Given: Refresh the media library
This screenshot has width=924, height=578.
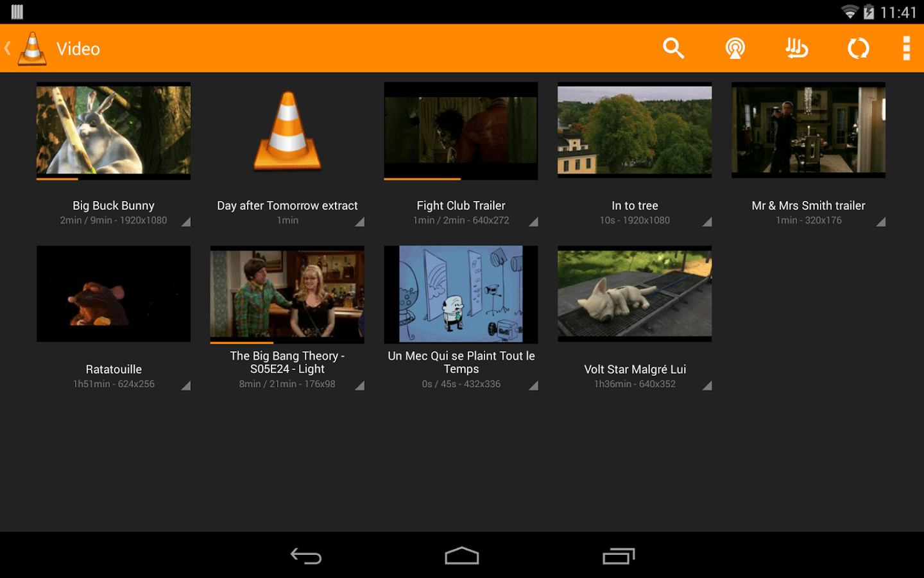Looking at the screenshot, I should coord(858,48).
